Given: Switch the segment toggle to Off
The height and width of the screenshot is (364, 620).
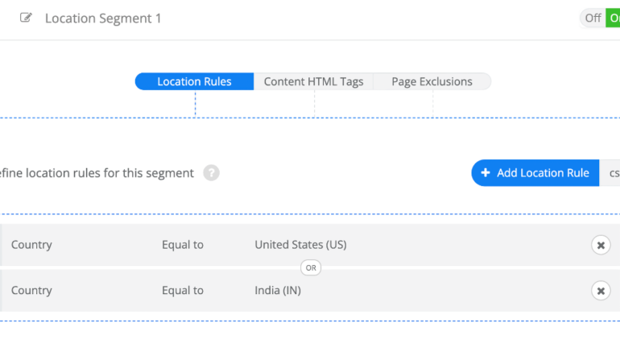Looking at the screenshot, I should click(593, 18).
